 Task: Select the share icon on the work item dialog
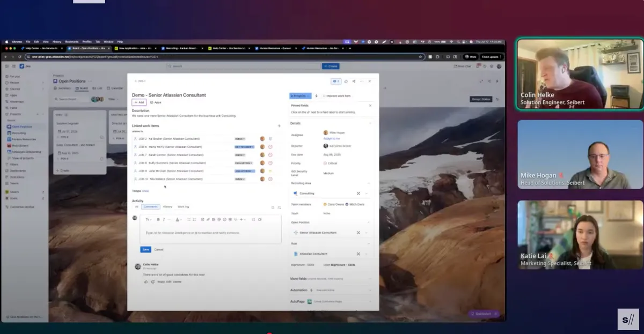353,81
